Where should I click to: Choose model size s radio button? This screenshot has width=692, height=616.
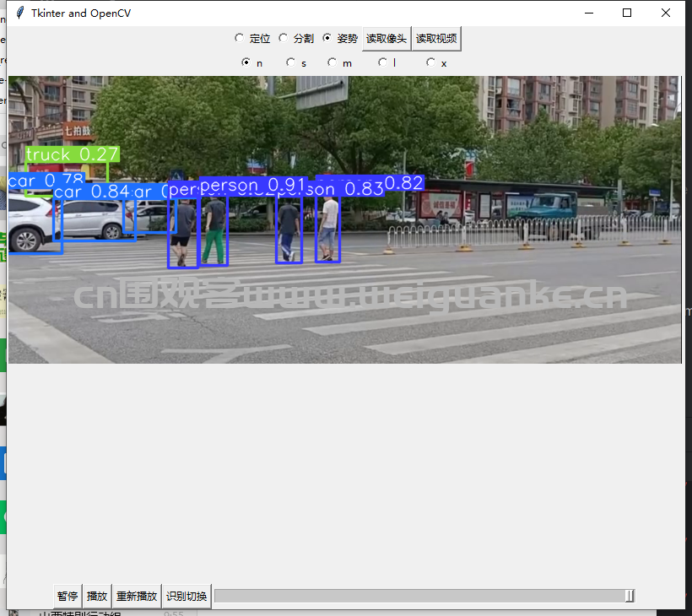pyautogui.click(x=296, y=63)
